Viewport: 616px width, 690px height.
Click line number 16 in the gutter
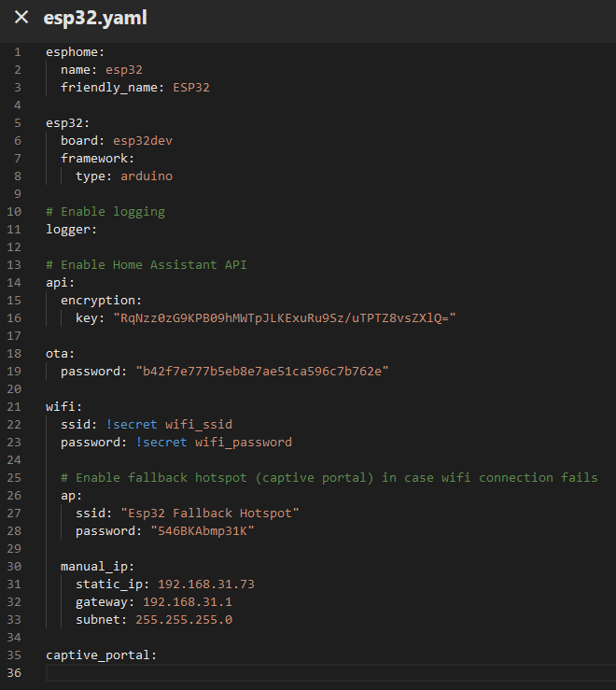point(14,318)
